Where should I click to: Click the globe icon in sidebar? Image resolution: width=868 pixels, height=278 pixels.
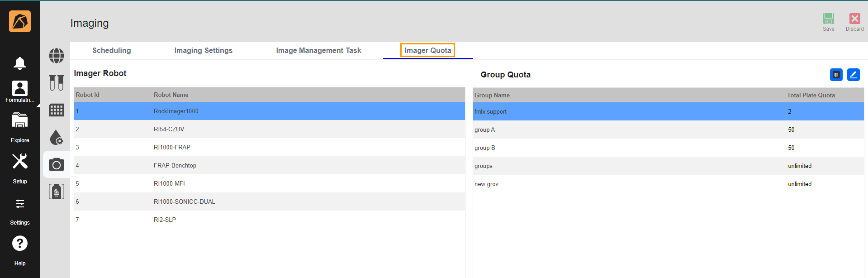[x=57, y=56]
